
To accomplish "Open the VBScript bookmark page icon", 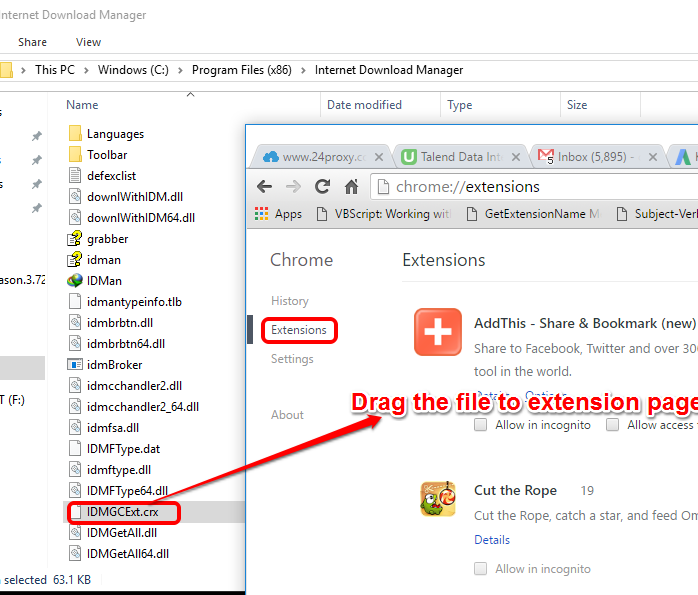I will (322, 214).
